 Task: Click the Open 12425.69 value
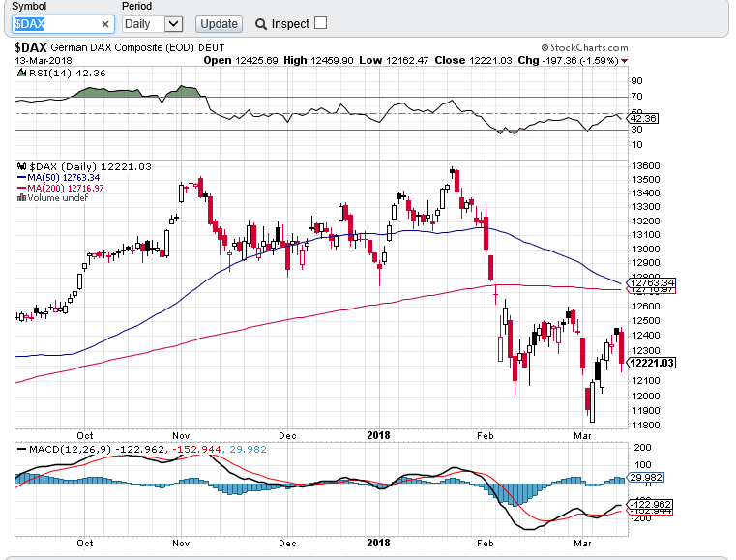coord(241,61)
